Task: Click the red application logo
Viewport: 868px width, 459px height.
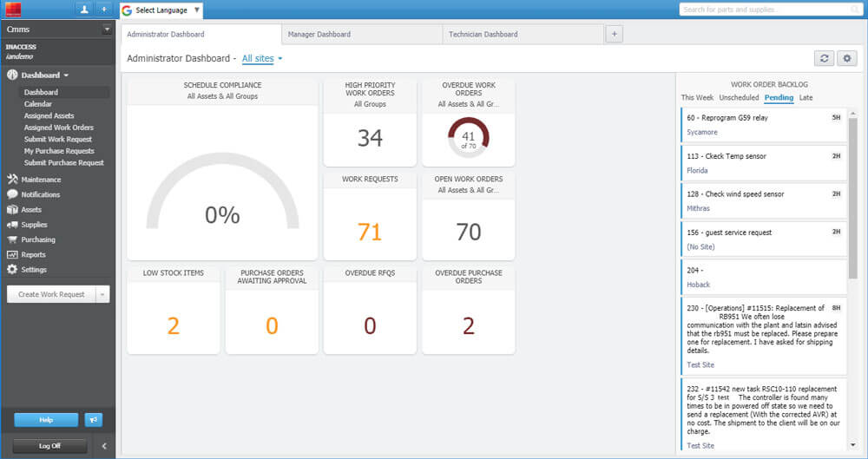Action: coord(13,10)
